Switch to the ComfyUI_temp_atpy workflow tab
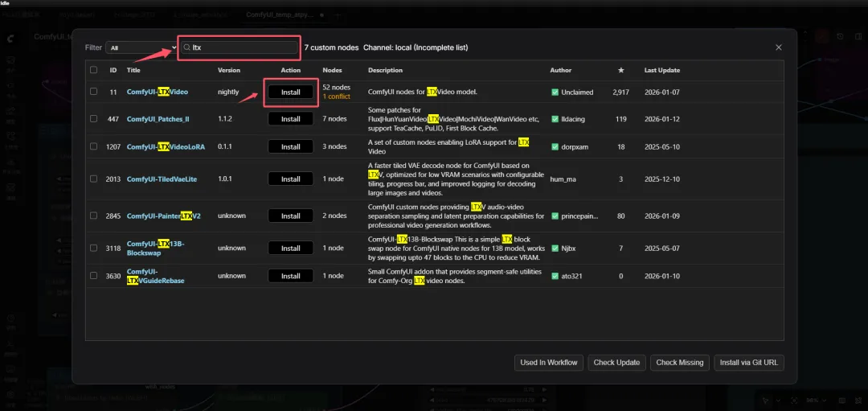The image size is (868, 411). 280,15
